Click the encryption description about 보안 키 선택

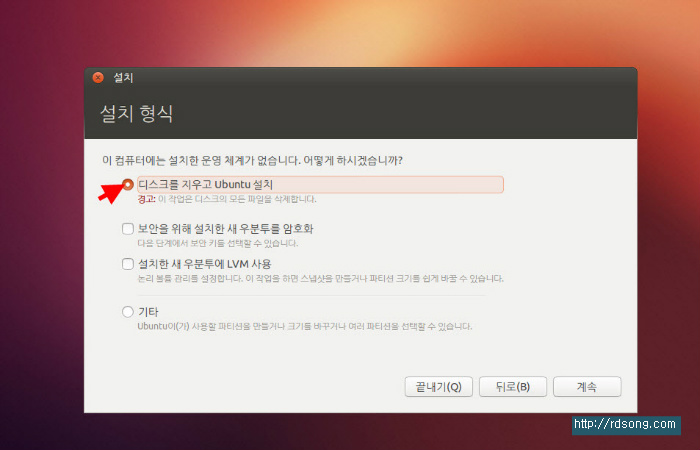217,243
